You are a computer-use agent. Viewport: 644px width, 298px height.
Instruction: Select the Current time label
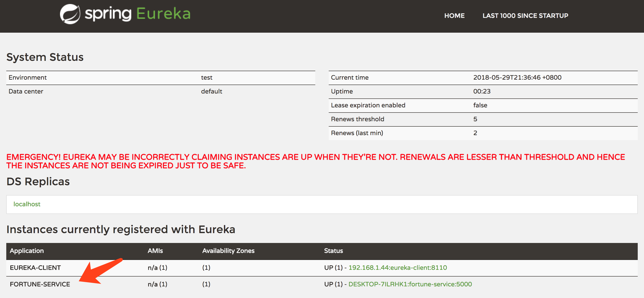350,77
